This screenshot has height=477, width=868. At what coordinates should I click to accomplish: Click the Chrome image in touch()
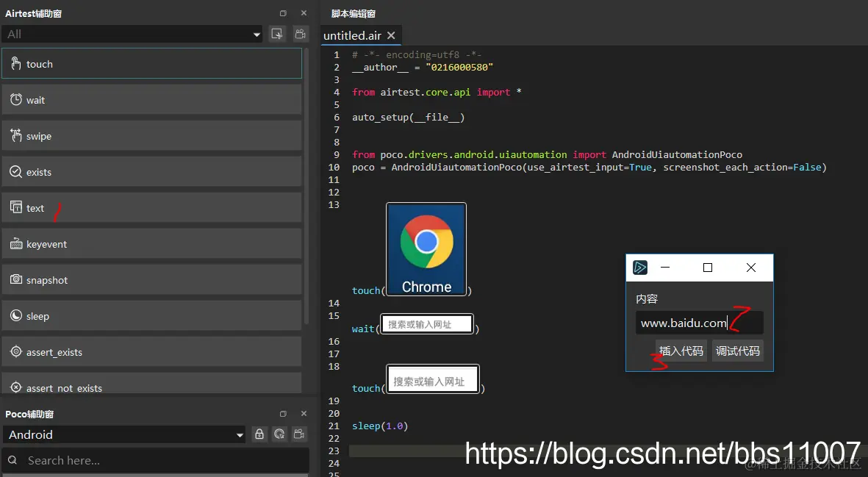pyautogui.click(x=426, y=249)
